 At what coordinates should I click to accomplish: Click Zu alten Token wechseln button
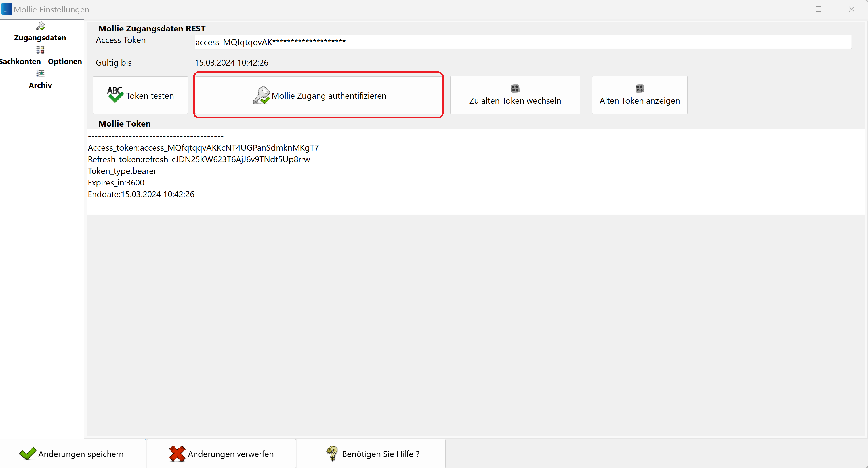pos(515,100)
